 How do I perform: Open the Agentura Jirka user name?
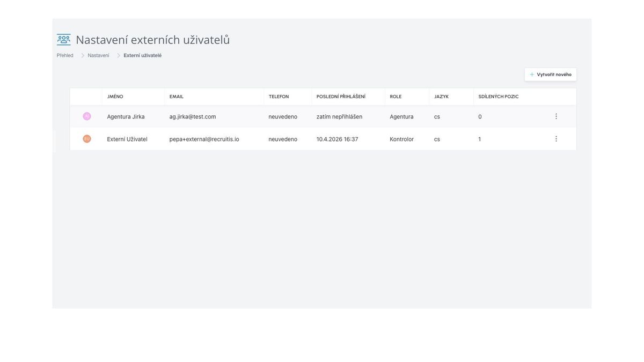(x=126, y=116)
